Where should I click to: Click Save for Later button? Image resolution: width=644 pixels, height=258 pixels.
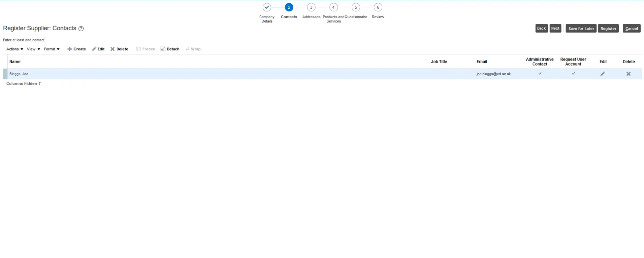pyautogui.click(x=581, y=29)
